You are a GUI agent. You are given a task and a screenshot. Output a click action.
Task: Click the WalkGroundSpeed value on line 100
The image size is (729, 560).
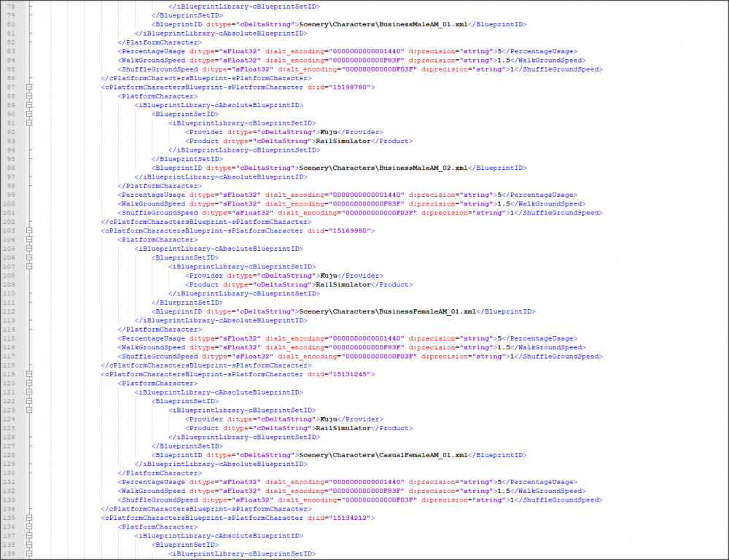point(503,204)
